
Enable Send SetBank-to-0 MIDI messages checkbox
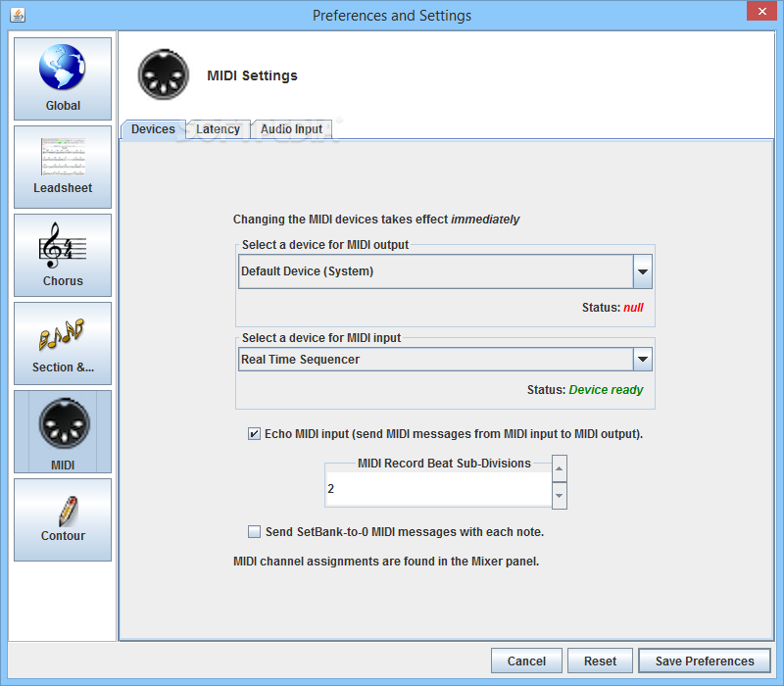click(x=254, y=531)
